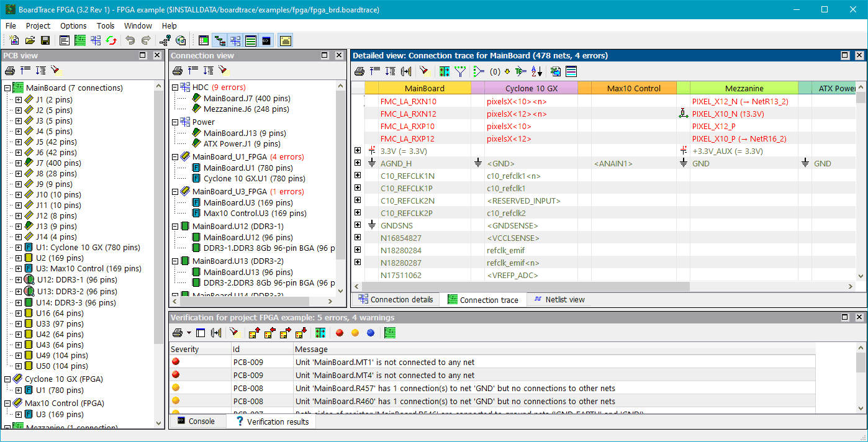Viewport: 868px width, 442px height.
Task: Click the Save project icon in main toolbar
Action: click(x=45, y=41)
